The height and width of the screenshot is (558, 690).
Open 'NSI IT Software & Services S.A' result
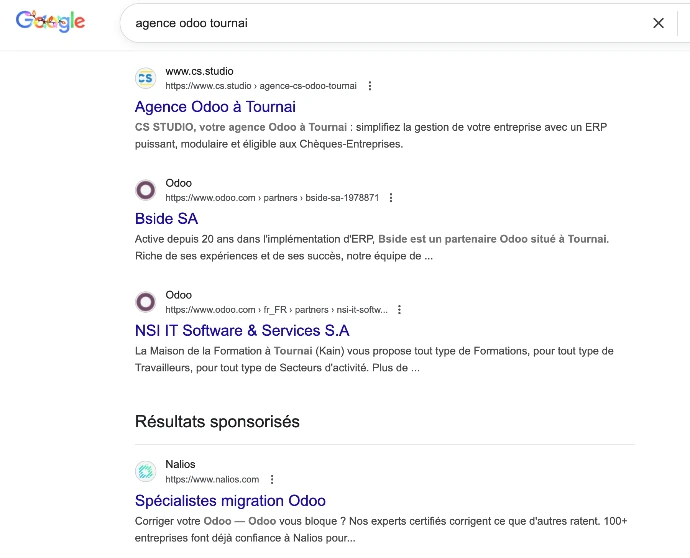pyautogui.click(x=242, y=331)
